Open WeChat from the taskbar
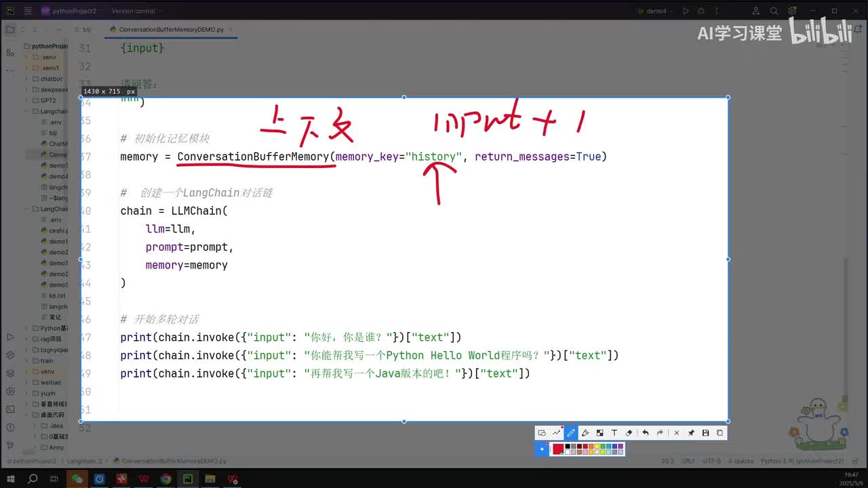The height and width of the screenshot is (488, 868). coord(77,479)
